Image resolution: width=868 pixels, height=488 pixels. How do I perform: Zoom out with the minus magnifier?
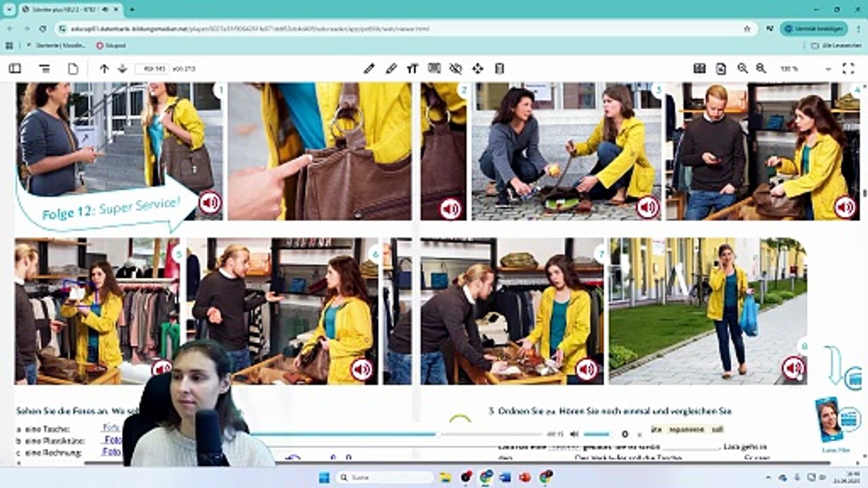761,68
